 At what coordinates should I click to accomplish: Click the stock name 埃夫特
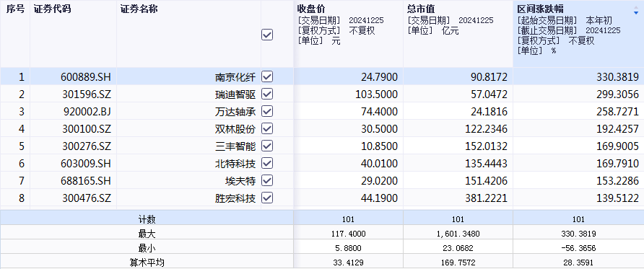pyautogui.click(x=240, y=181)
